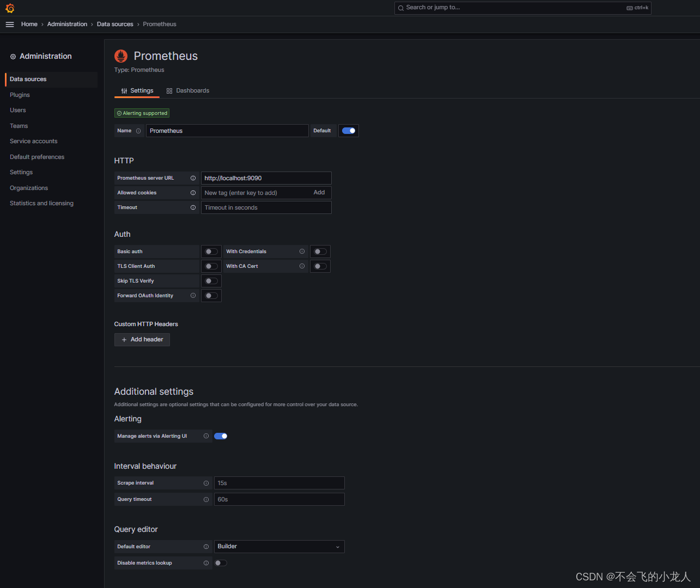Switch to the Settings tab
Screen dimensions: 700x588
click(x=137, y=91)
